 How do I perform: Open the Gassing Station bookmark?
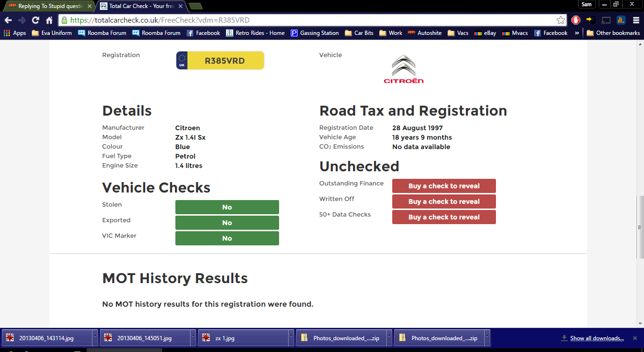314,33
